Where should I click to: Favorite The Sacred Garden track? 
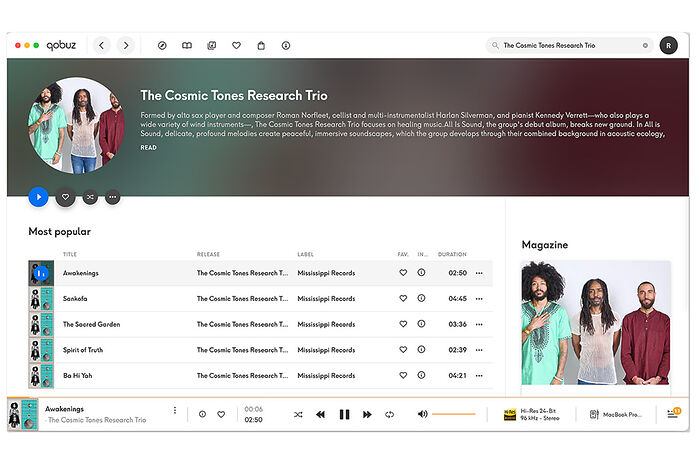(403, 324)
